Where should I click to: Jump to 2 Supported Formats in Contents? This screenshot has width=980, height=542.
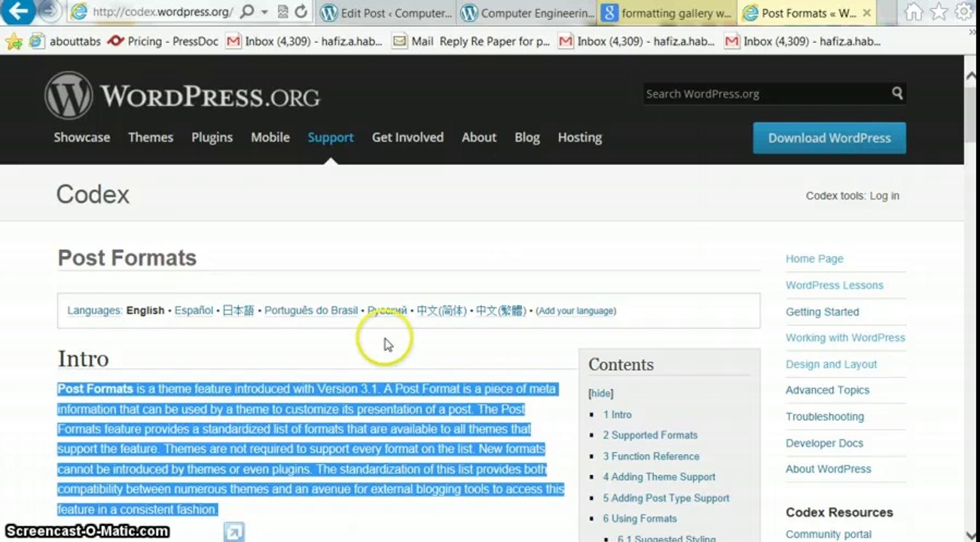click(x=650, y=435)
